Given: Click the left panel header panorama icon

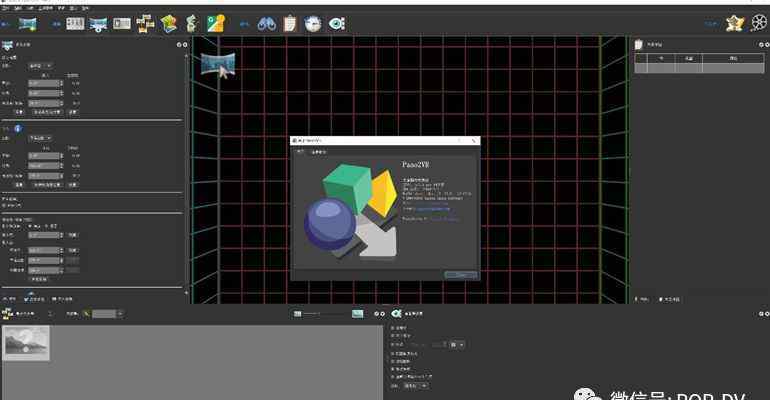Looking at the screenshot, I should tap(7, 45).
